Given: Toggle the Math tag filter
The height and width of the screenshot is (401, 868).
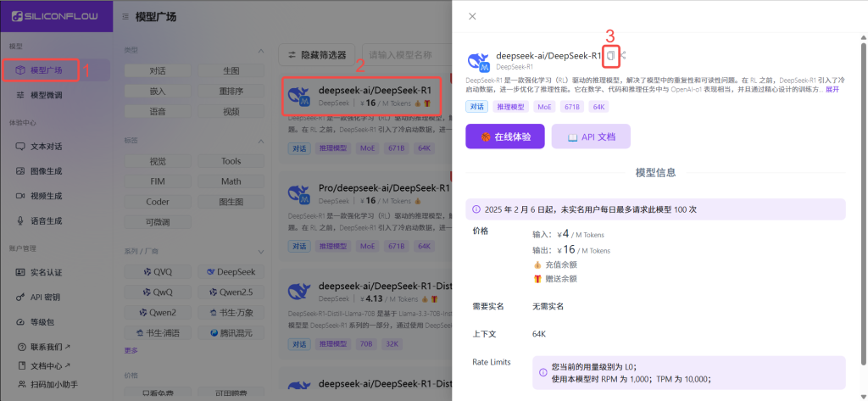Looking at the screenshot, I should 231,181.
